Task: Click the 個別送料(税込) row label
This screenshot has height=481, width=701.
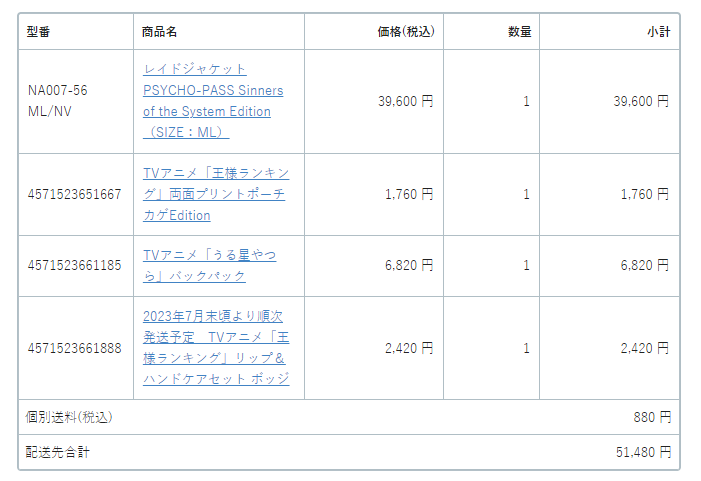Action: point(69,417)
